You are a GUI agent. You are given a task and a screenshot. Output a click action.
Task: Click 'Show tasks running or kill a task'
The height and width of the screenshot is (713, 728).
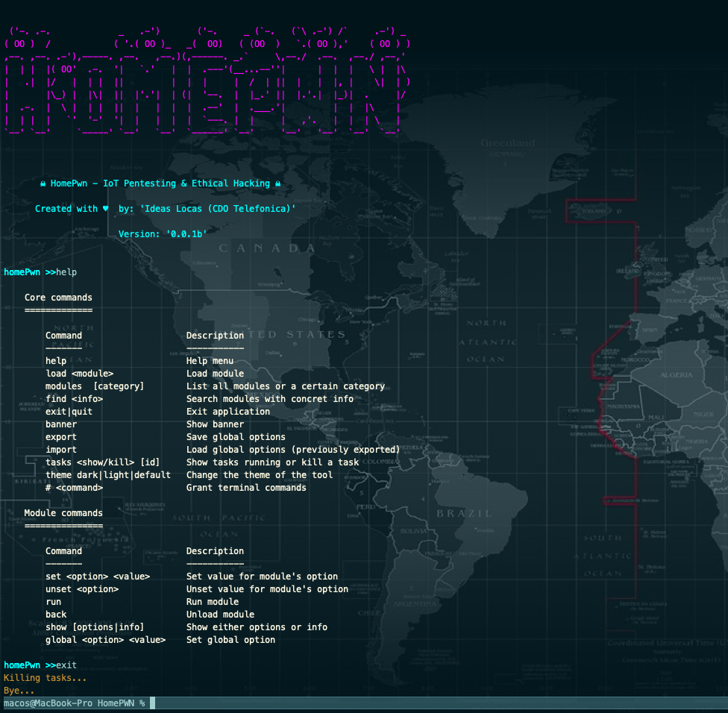pyautogui.click(x=272, y=462)
